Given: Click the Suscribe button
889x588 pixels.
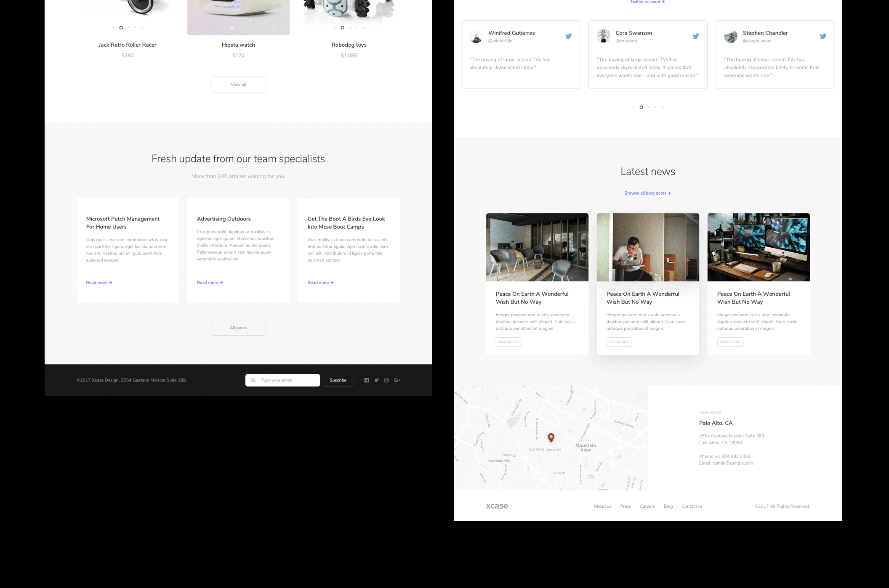Looking at the screenshot, I should tap(338, 380).
